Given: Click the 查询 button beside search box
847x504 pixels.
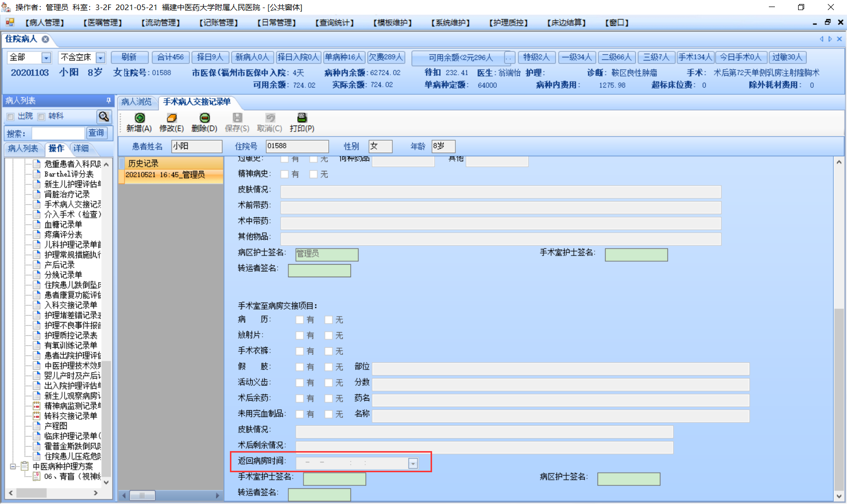Looking at the screenshot, I should coord(96,133).
